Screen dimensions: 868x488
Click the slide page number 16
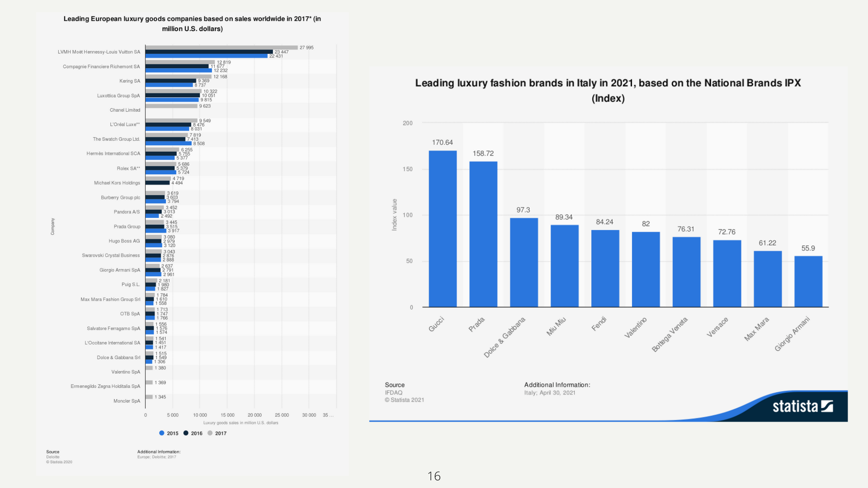coord(434,476)
